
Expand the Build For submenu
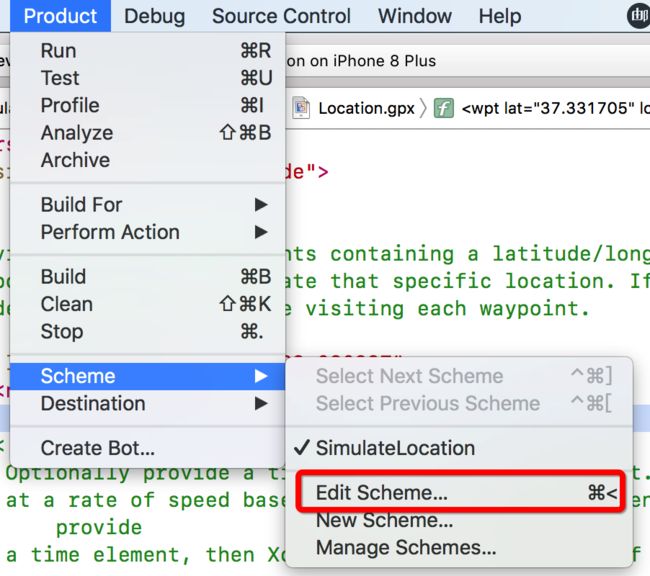(x=148, y=204)
